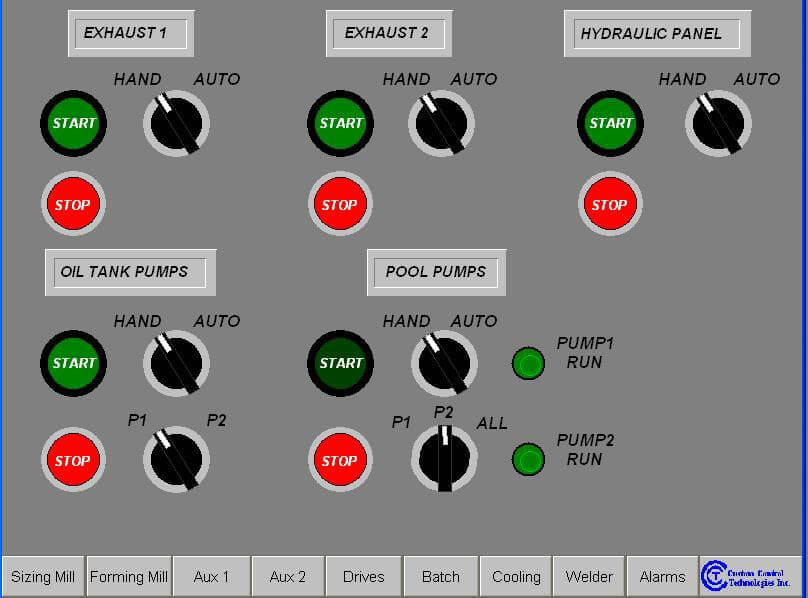Open the Cooling page
The width and height of the screenshot is (808, 598).
[516, 577]
